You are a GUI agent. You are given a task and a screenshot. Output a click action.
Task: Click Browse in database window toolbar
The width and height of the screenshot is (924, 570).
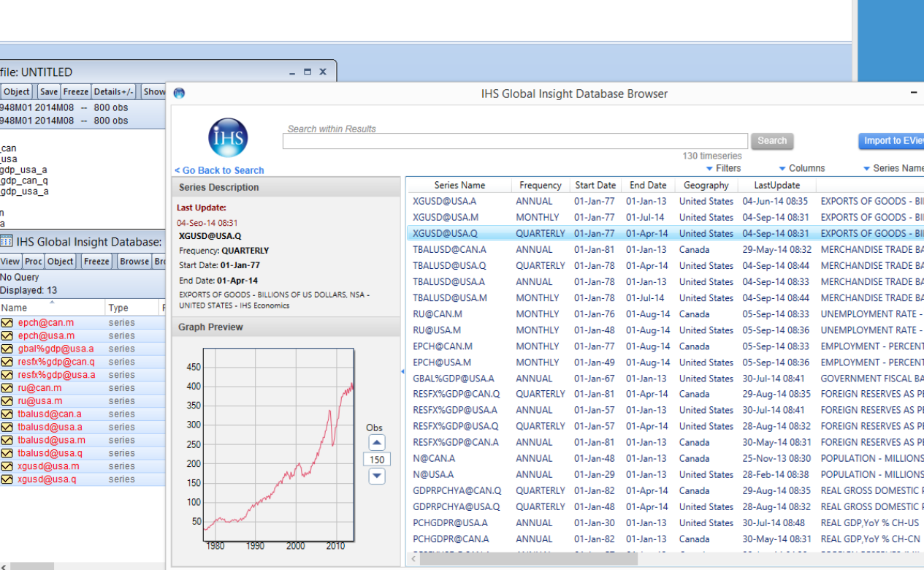[x=134, y=261]
